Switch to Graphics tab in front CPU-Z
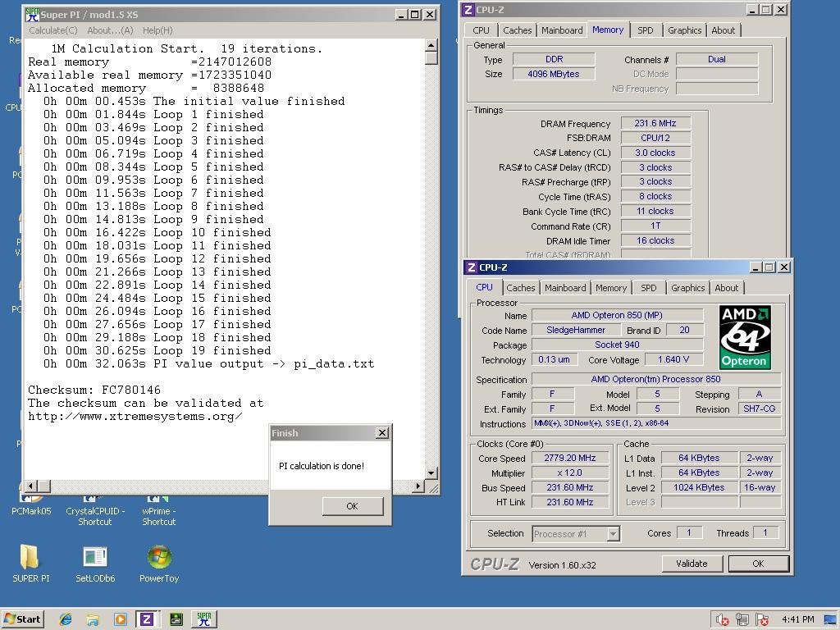Screen dimensions: 840x630 (x=688, y=288)
